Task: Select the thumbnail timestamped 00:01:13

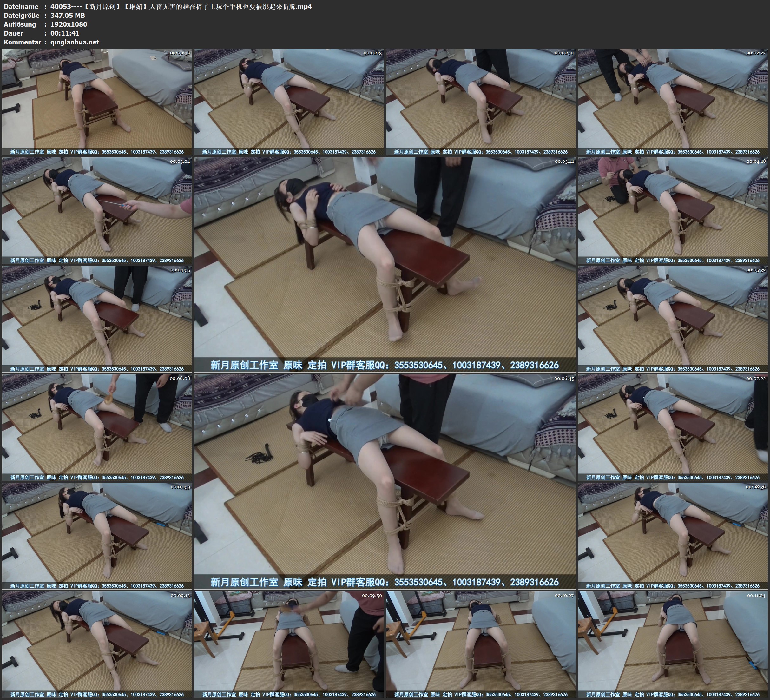Action: pyautogui.click(x=289, y=102)
